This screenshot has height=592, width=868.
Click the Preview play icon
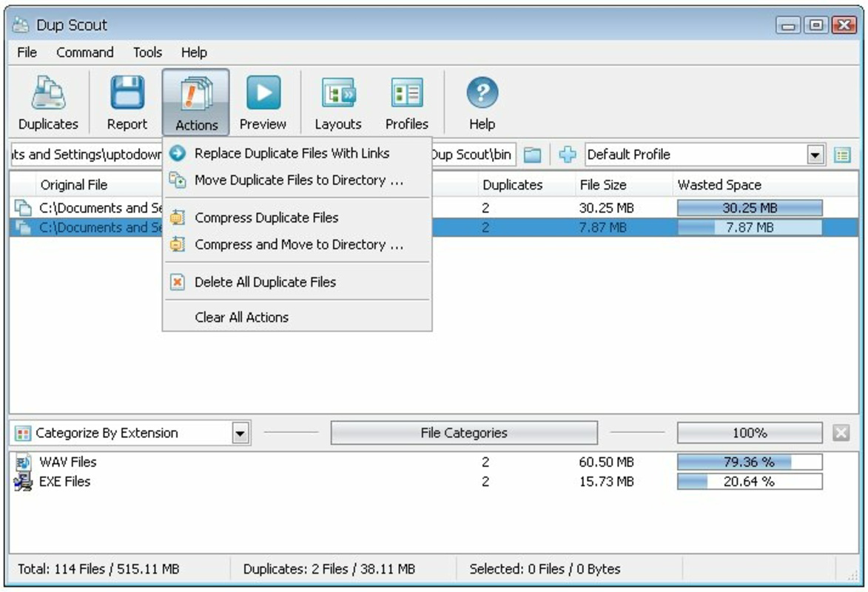click(x=263, y=92)
